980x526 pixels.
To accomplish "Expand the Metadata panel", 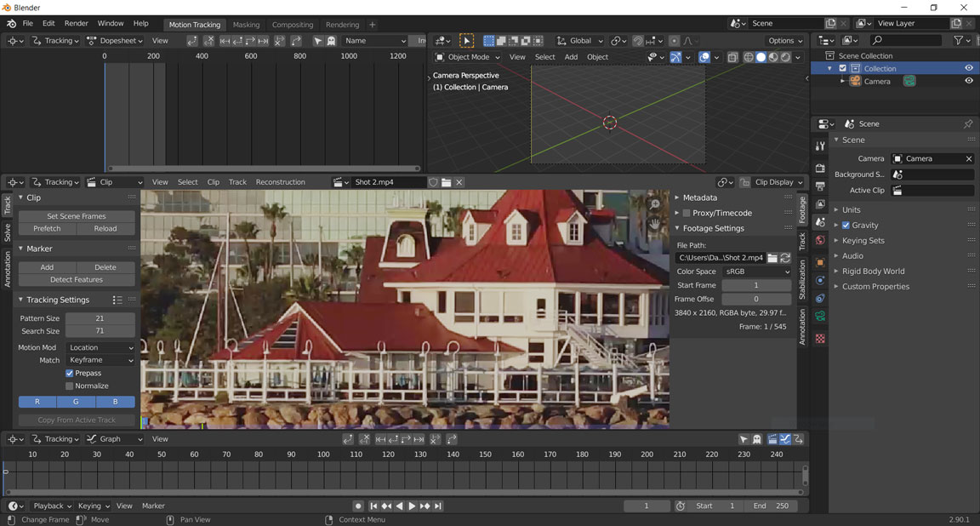I will tap(699, 197).
